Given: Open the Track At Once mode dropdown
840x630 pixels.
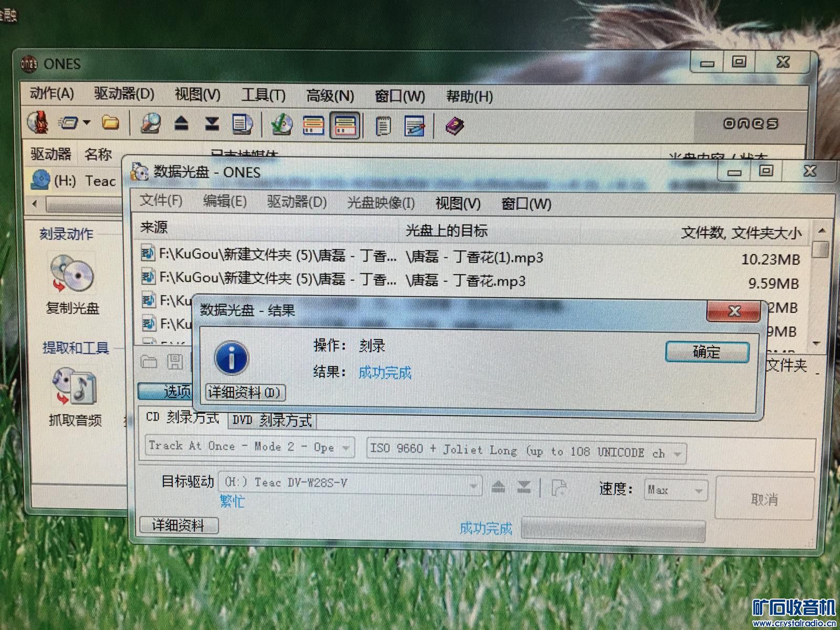Looking at the screenshot, I should (x=249, y=447).
